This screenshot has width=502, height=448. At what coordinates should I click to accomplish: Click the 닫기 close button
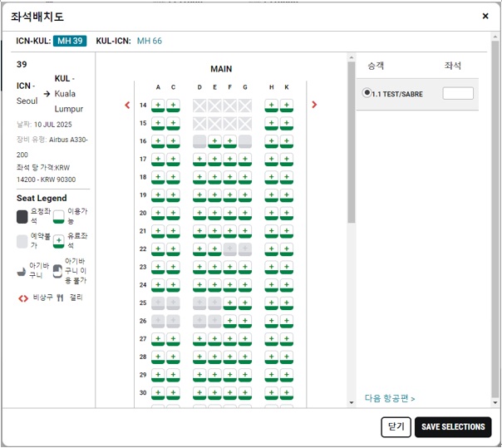[x=396, y=427]
